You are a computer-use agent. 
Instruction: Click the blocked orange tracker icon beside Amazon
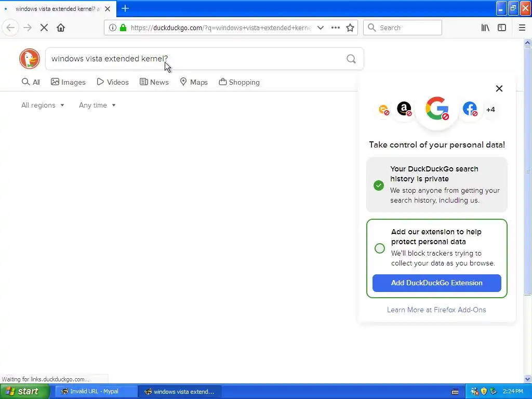click(x=384, y=109)
